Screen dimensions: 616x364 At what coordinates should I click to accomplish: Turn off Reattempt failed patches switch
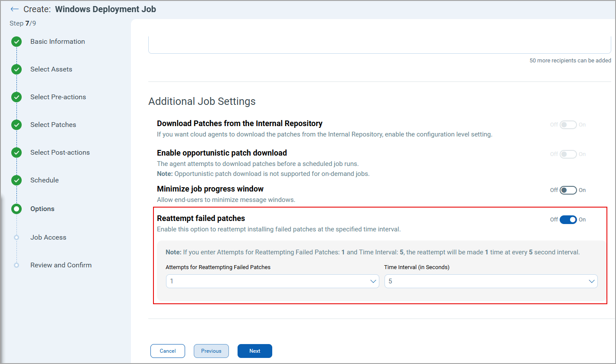pyautogui.click(x=568, y=220)
